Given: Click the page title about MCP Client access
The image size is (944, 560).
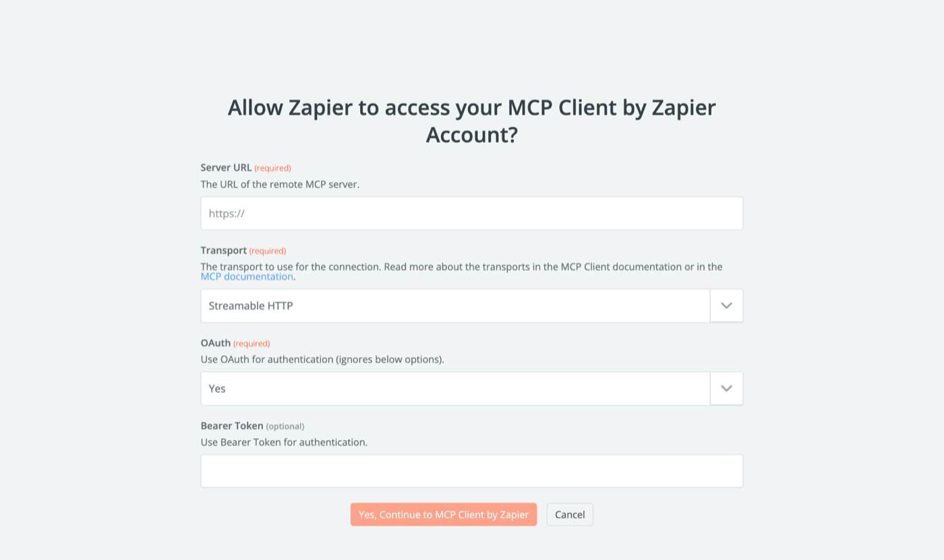Looking at the screenshot, I should pyautogui.click(x=471, y=121).
